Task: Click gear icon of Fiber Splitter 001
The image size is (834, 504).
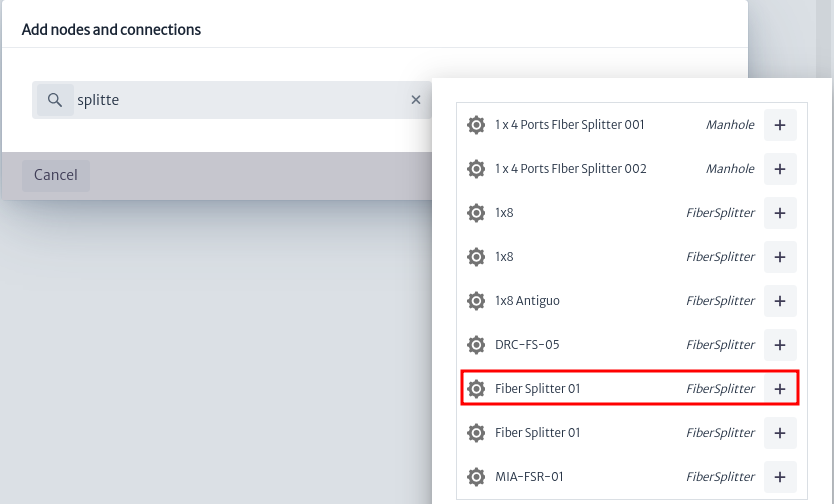Action: click(476, 125)
